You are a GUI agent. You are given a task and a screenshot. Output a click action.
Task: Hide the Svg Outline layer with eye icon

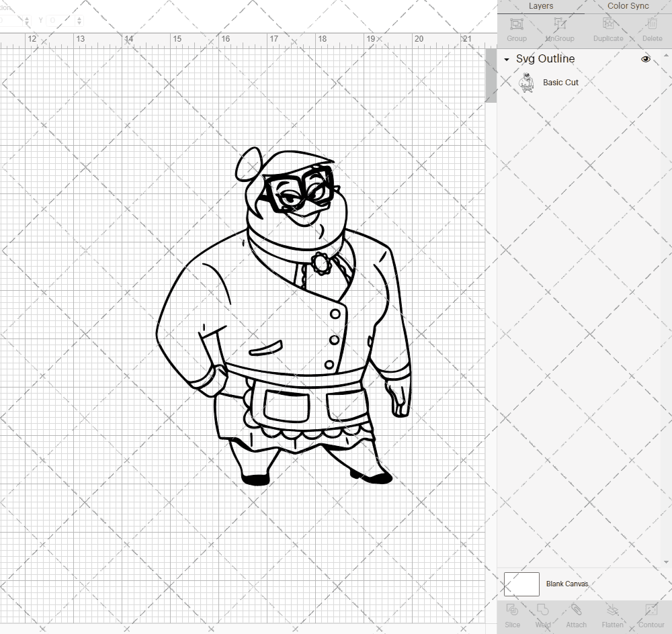click(645, 59)
